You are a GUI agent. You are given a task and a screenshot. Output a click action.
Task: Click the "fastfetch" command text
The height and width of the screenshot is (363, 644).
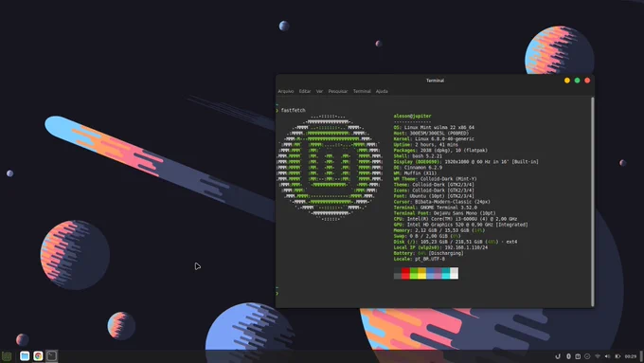(294, 110)
